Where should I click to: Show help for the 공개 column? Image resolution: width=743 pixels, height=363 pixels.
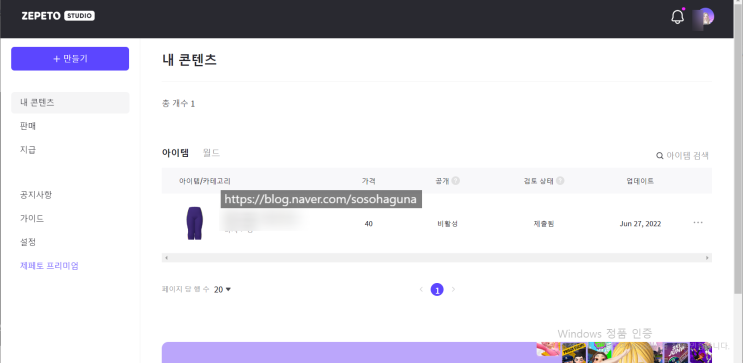456,181
